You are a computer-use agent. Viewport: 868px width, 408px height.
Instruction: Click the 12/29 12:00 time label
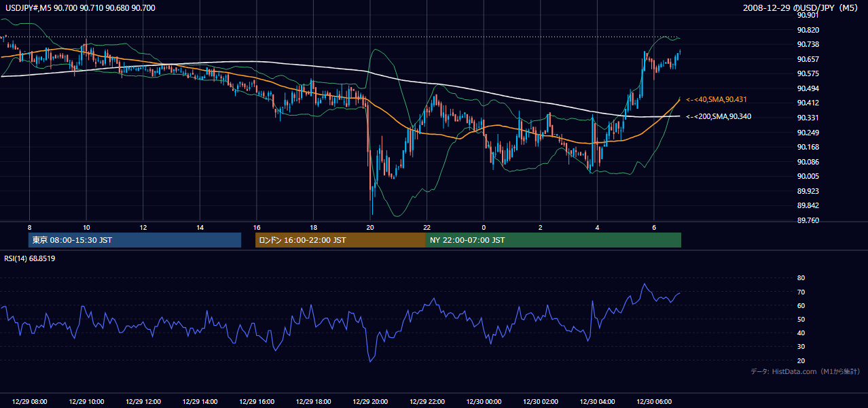tap(143, 402)
